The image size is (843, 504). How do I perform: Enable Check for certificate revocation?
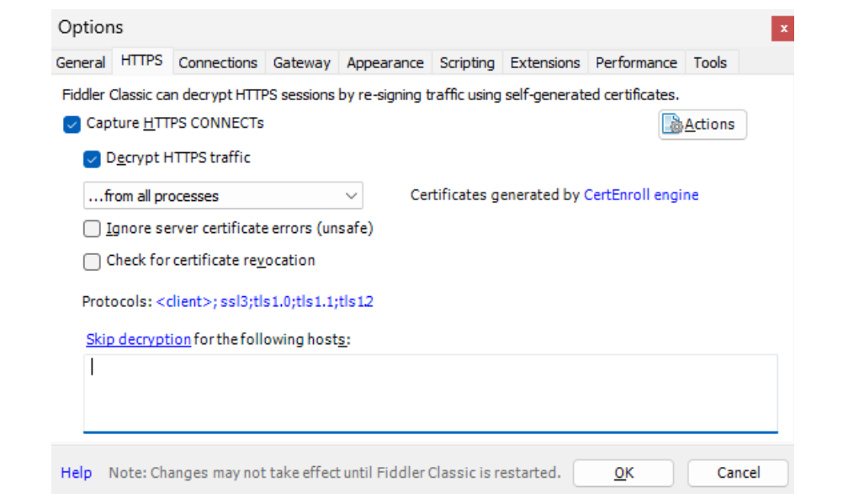click(92, 262)
